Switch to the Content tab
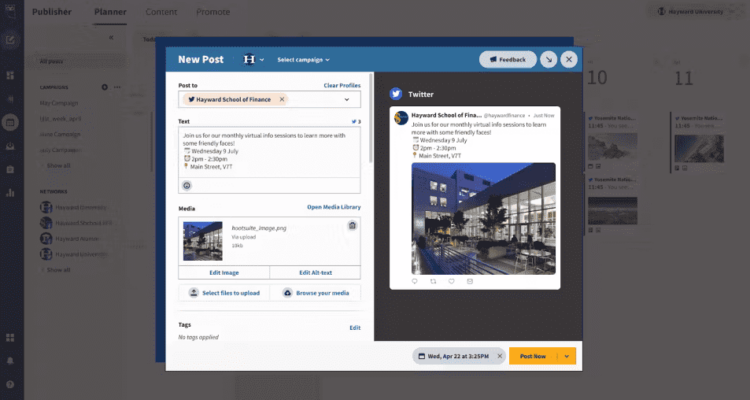This screenshot has width=750, height=400. (161, 11)
